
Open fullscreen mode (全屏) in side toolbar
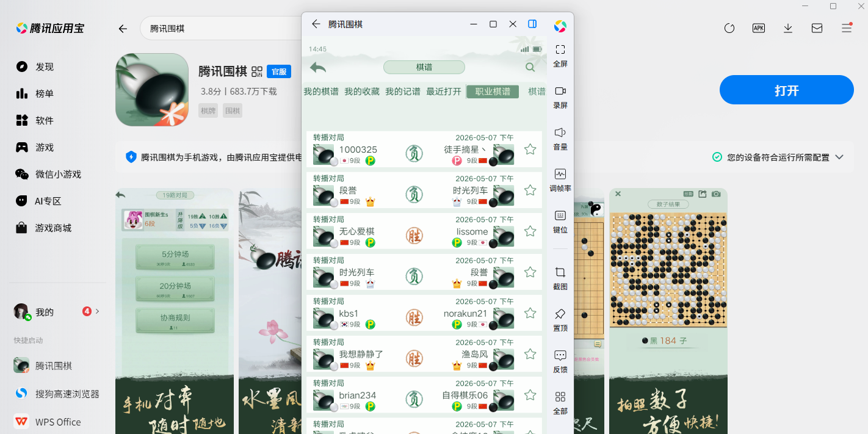[x=560, y=55]
